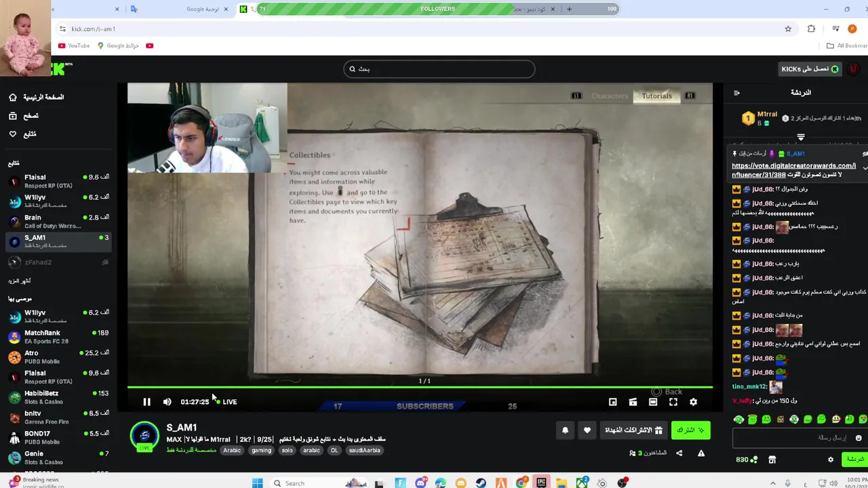Open the Kick shop store icon
The image size is (868, 488).
772,460
